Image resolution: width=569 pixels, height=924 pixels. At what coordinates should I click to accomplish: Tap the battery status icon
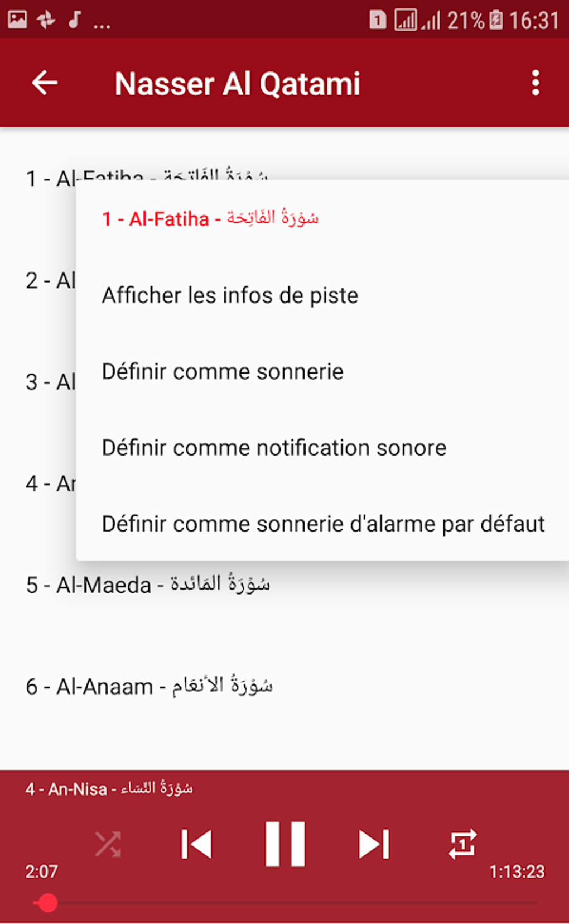[496, 20]
